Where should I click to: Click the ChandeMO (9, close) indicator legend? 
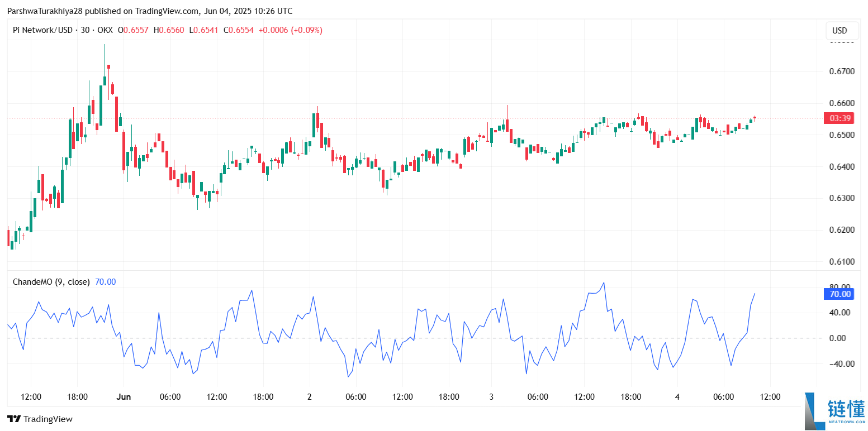[x=51, y=282]
